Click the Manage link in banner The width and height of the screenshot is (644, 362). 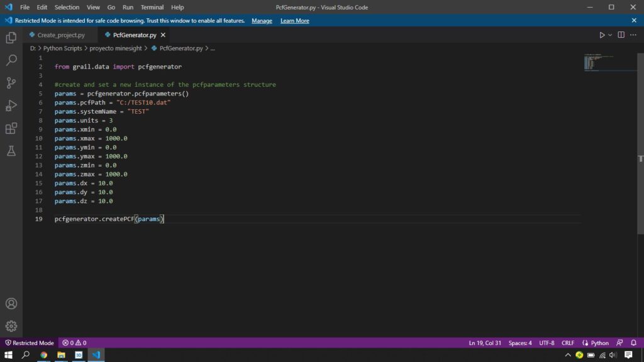point(262,21)
